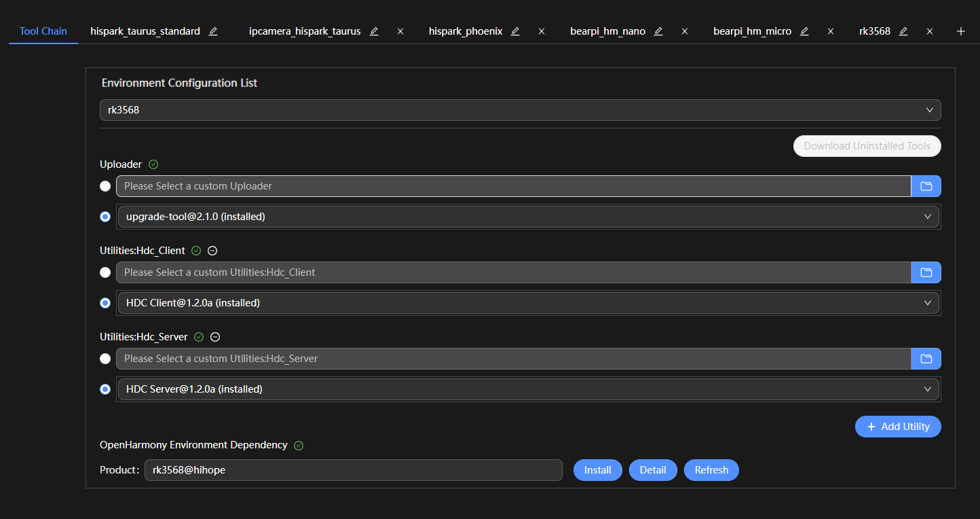Open the bearpi_hm_nano tab

(607, 31)
